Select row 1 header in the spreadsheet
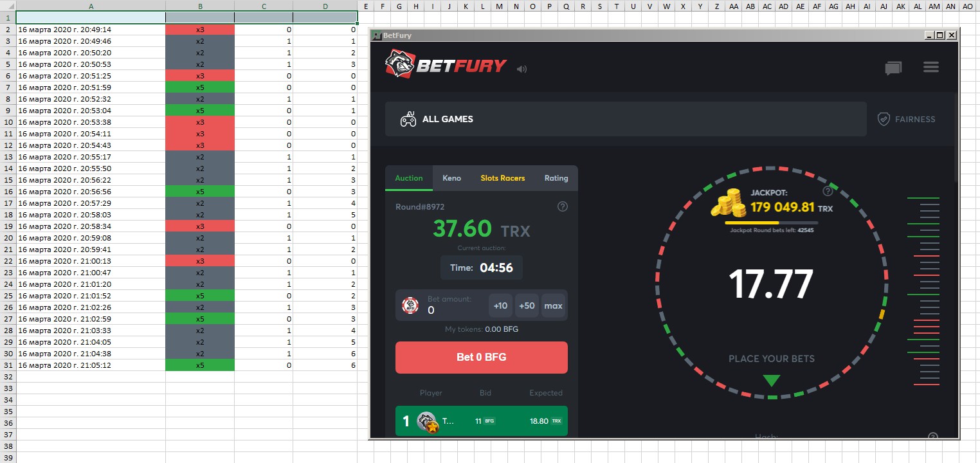The height and width of the screenshot is (463, 980). point(8,17)
